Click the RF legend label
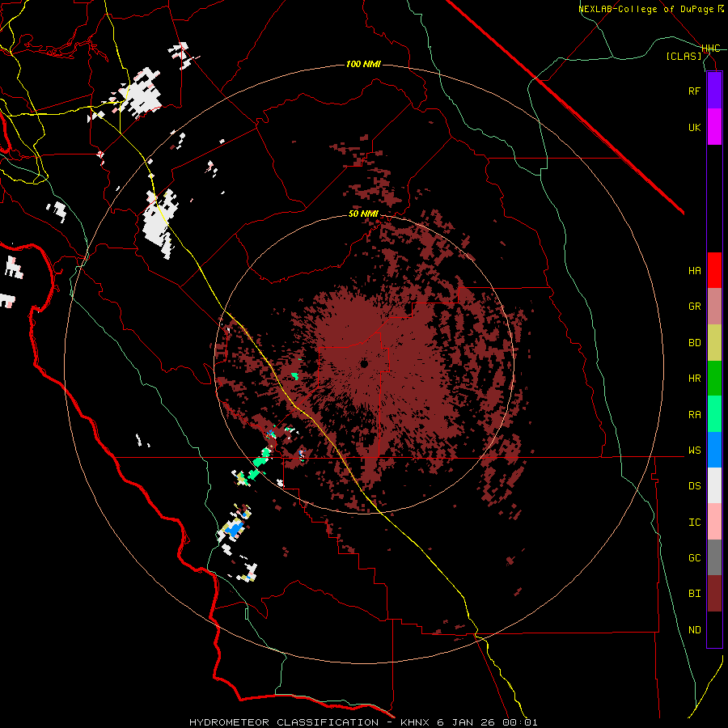Screen dimensions: 728x728 (x=694, y=91)
